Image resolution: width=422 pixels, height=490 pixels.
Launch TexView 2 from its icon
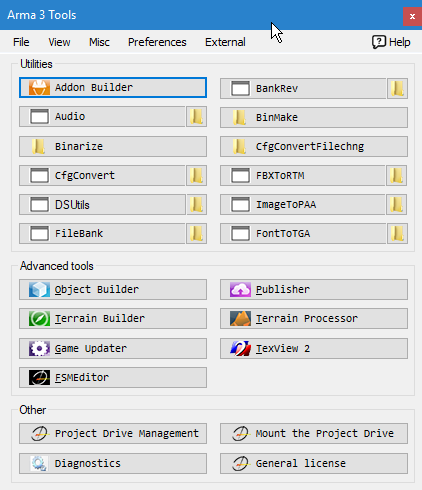[240, 348]
